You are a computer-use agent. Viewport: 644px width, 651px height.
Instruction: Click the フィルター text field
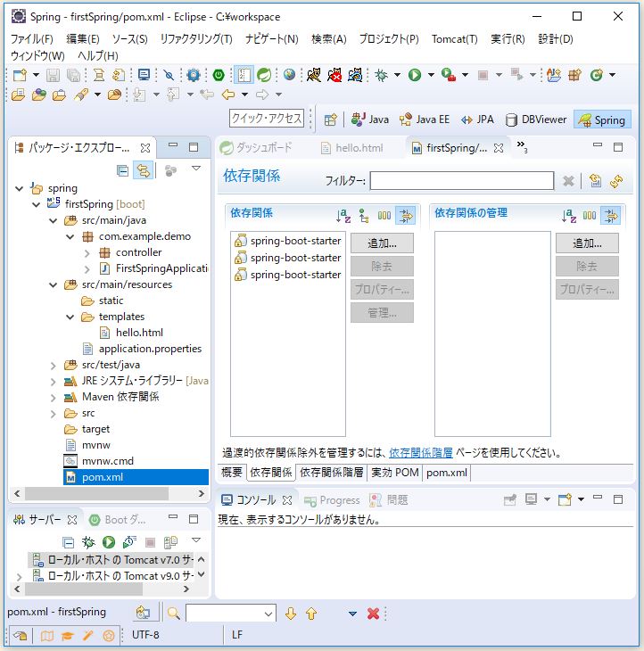click(462, 181)
